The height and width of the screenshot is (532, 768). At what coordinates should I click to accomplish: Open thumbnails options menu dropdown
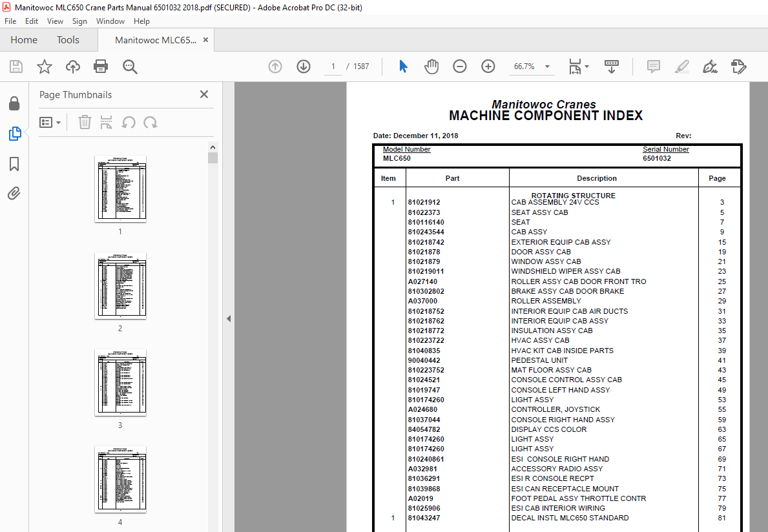[50, 123]
